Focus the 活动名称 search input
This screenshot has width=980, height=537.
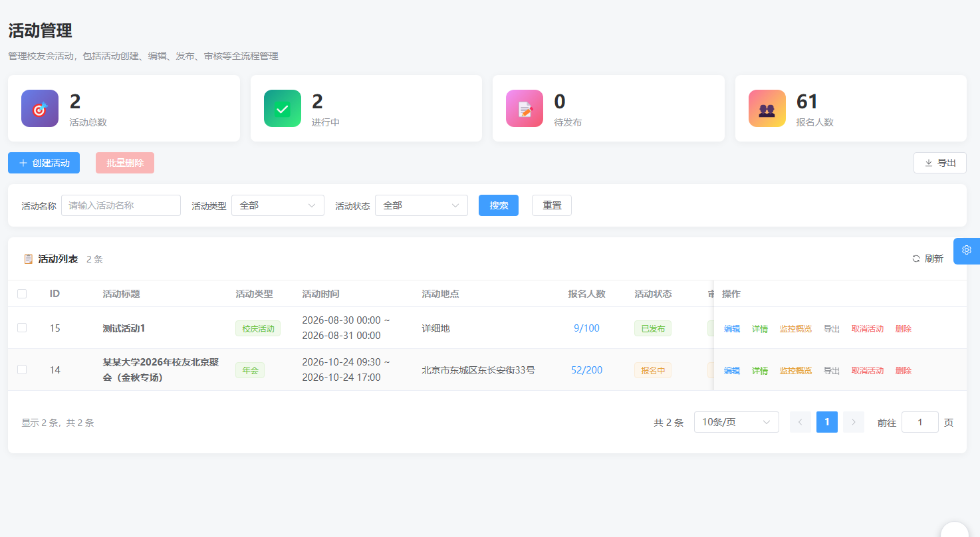click(121, 205)
